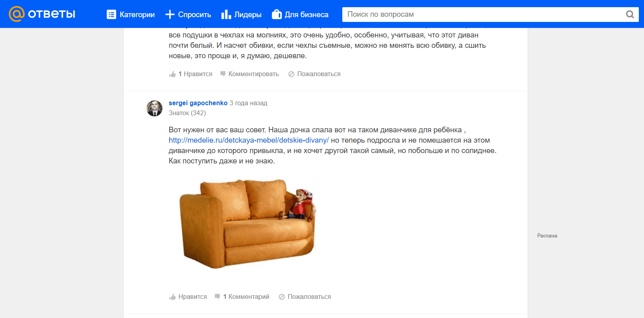
Task: Click Комментировать under the first answer
Action: point(254,74)
